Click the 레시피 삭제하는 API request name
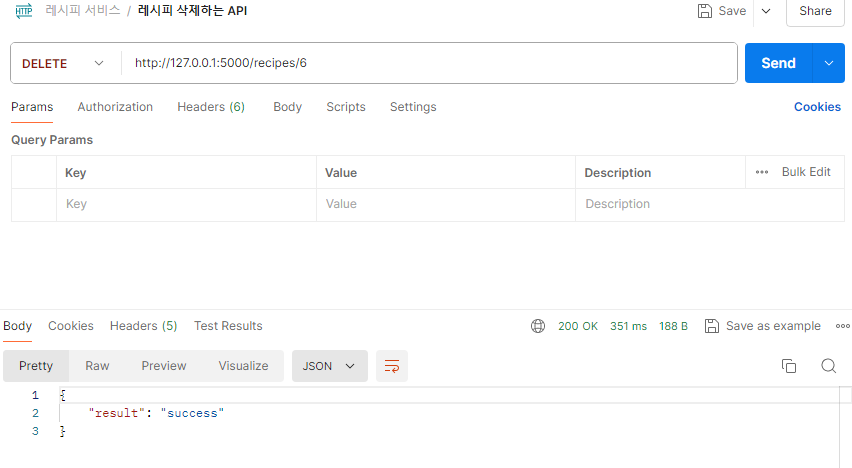This screenshot has height=468, width=852. [x=192, y=11]
